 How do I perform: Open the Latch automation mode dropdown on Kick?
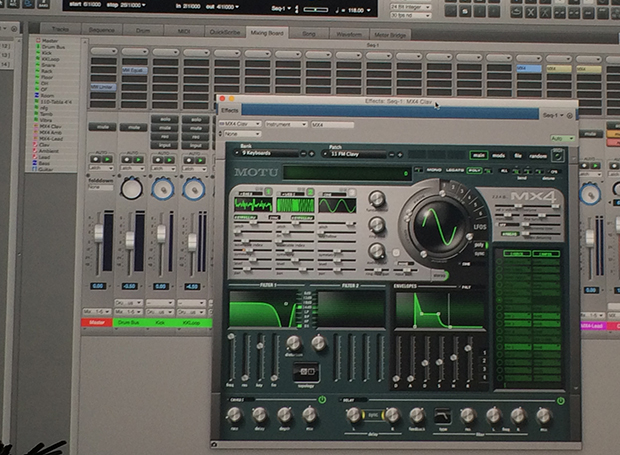click(163, 168)
